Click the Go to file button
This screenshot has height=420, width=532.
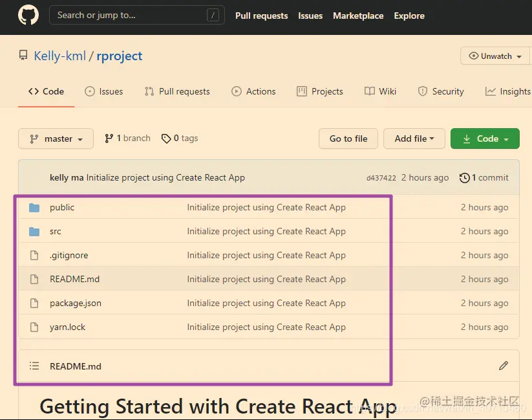[348, 138]
